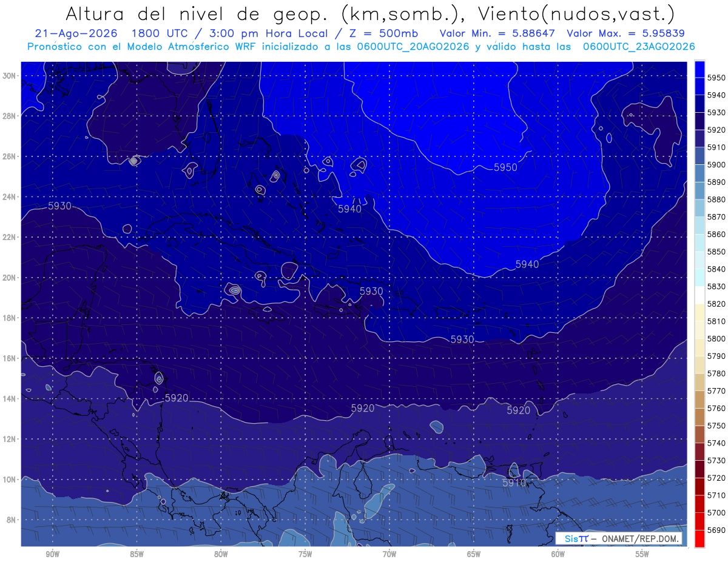Click the 12N latitude label
This screenshot has width=728, height=562.
9,439
